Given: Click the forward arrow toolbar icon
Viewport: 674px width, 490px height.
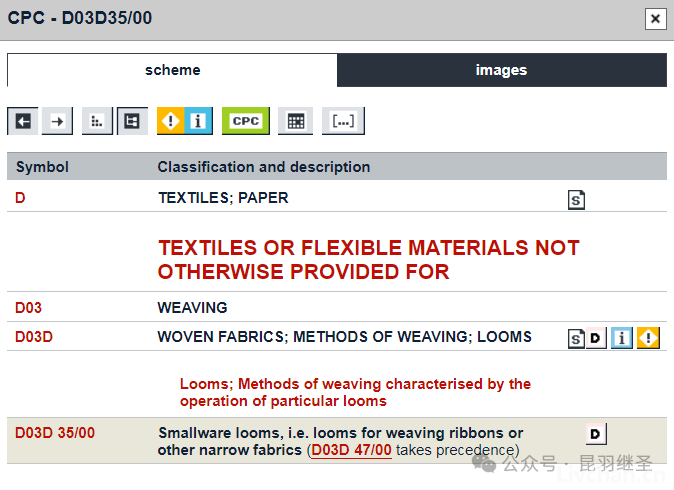Looking at the screenshot, I should point(57,121).
